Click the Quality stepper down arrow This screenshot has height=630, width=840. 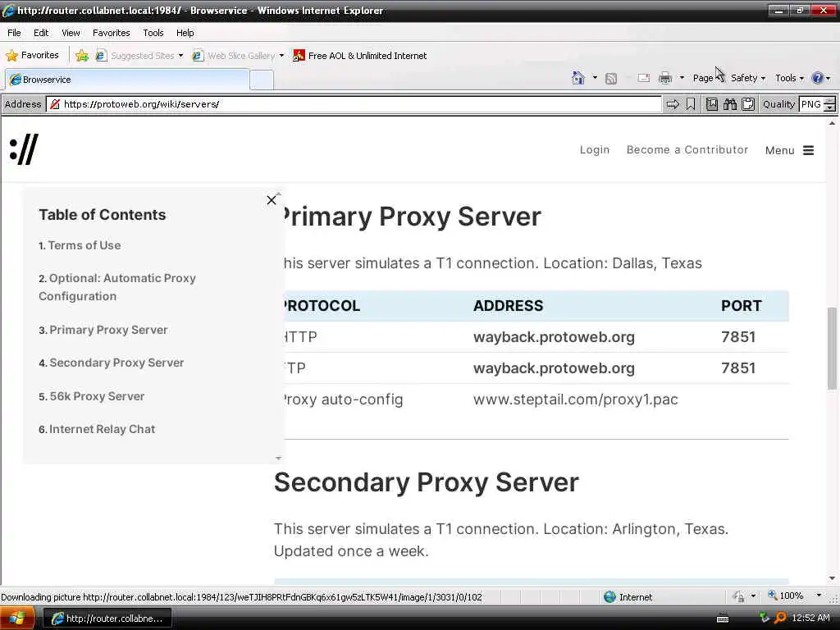tap(829, 107)
